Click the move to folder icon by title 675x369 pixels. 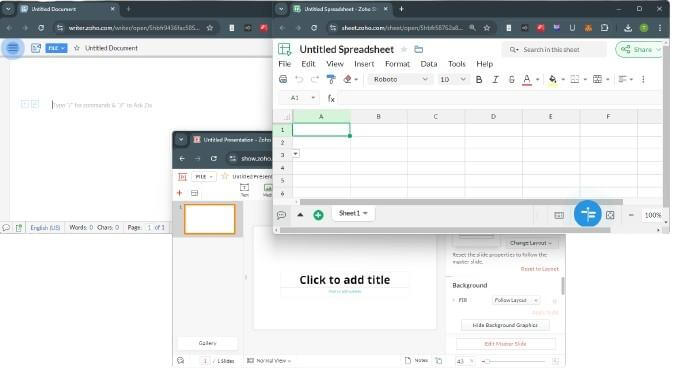click(418, 50)
